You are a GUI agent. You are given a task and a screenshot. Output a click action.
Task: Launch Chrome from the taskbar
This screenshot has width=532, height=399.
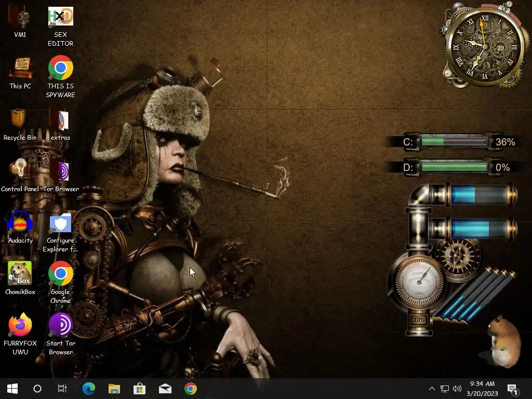(x=190, y=389)
